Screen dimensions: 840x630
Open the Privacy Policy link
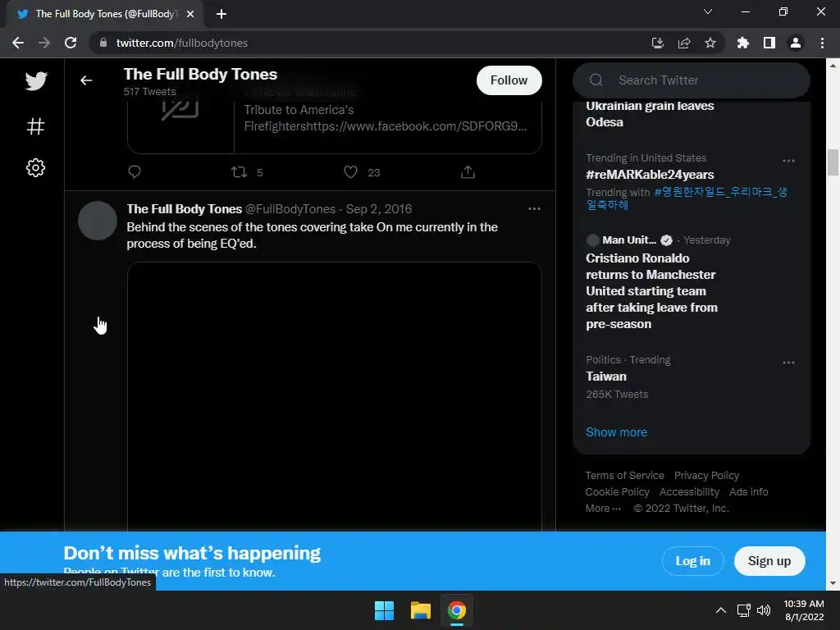[706, 476]
